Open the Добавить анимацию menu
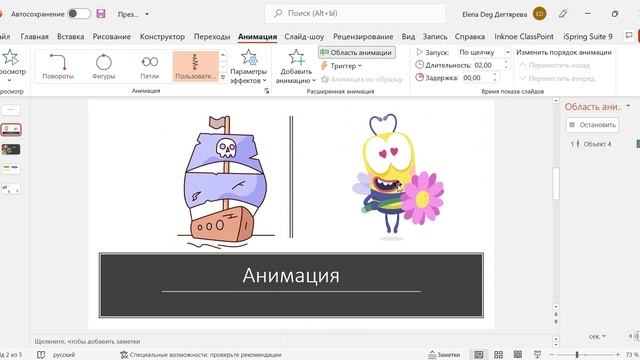Screen dimensions: 640x360 (296, 67)
